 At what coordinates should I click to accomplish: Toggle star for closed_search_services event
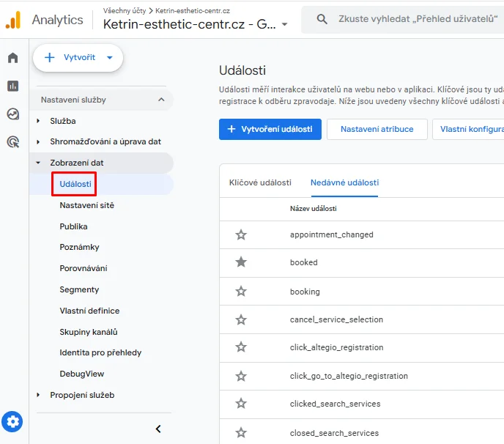[x=241, y=433]
